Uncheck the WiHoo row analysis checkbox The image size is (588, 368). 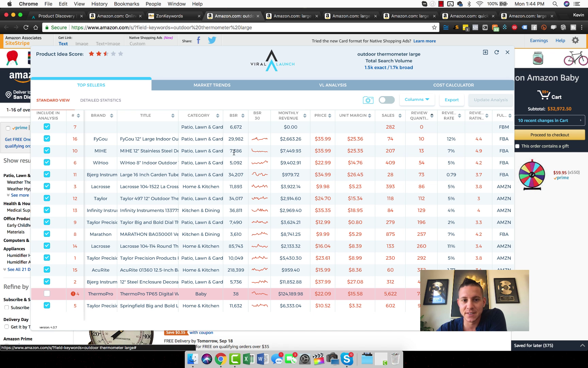[47, 163]
